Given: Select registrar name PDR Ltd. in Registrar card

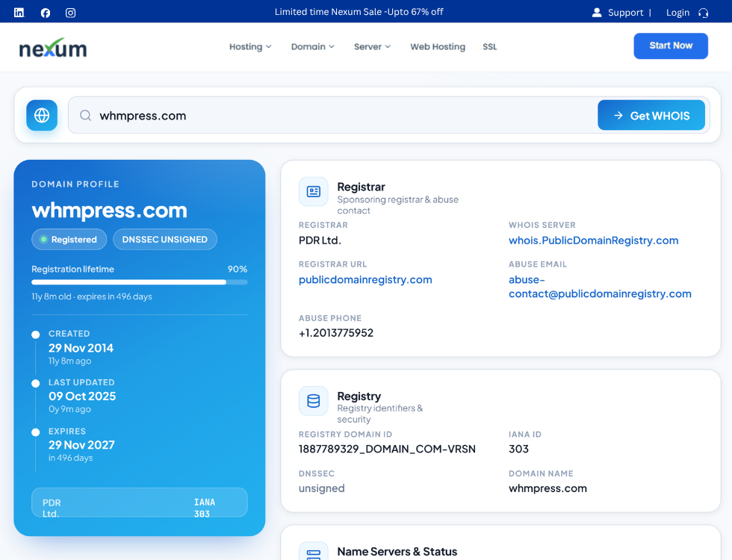Looking at the screenshot, I should click(320, 240).
